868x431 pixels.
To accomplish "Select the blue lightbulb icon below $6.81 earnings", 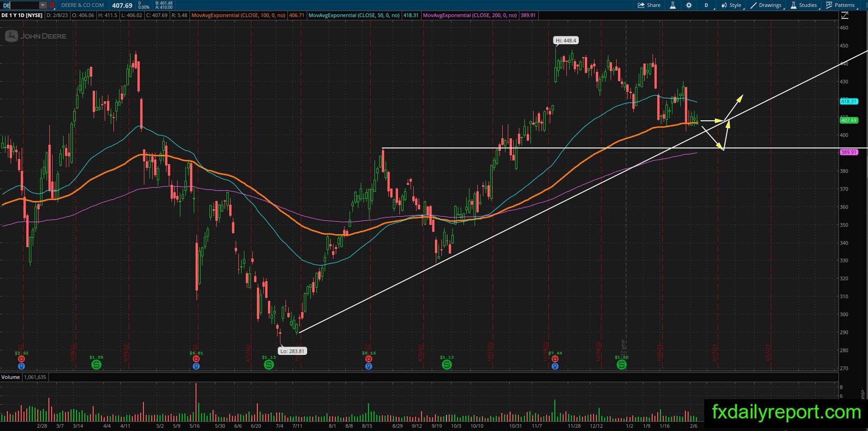I will (x=196, y=366).
